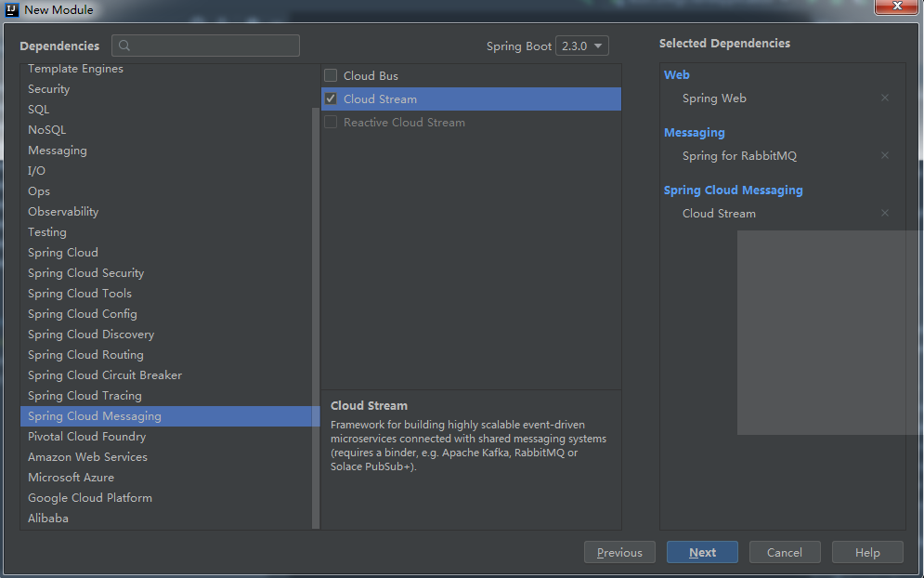This screenshot has width=924, height=578.
Task: Open Help for this dialog
Action: coord(867,552)
